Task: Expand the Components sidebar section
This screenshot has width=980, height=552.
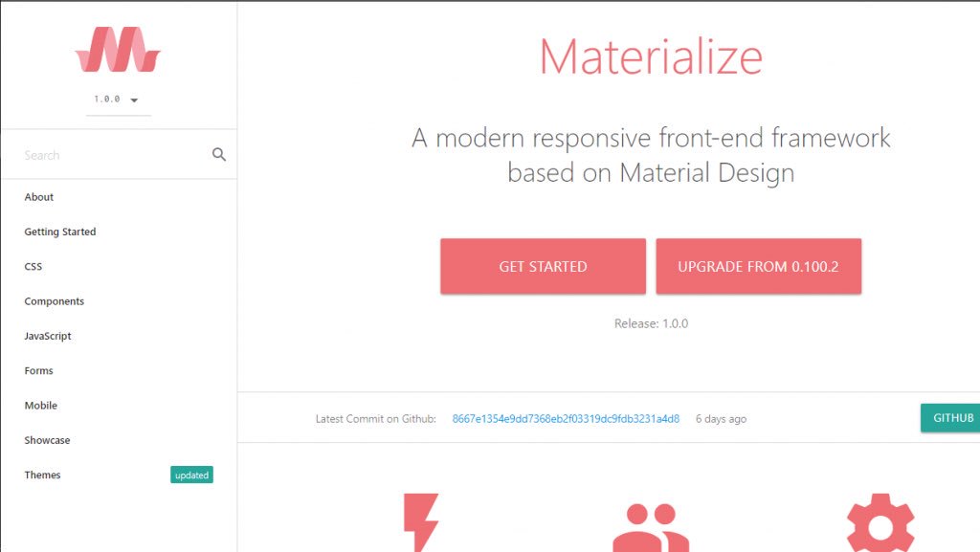Action: click(54, 301)
